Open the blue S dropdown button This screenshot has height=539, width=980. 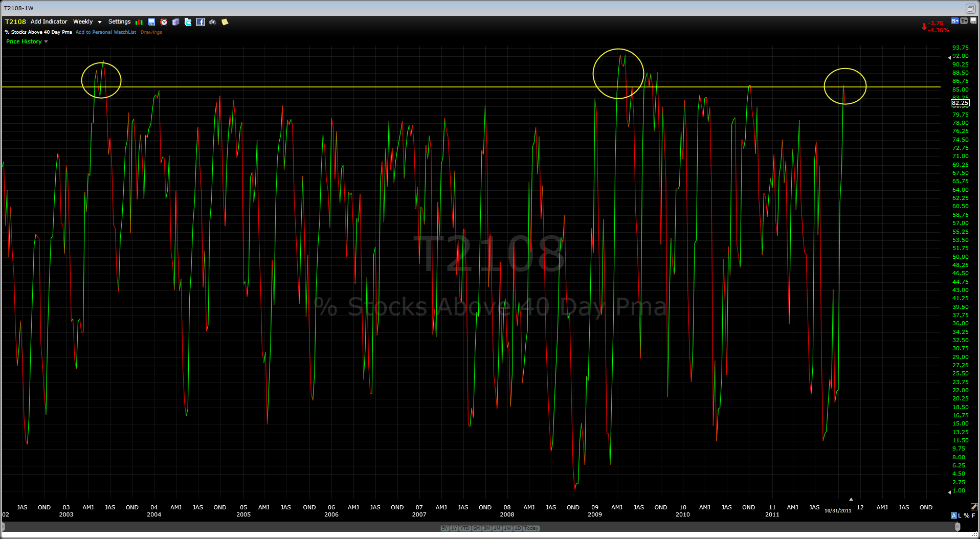pyautogui.click(x=954, y=21)
